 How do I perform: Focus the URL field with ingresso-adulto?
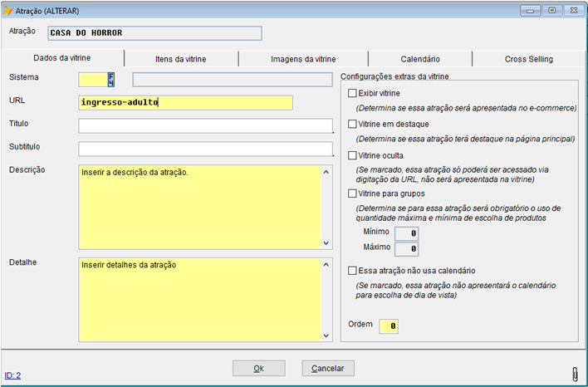185,103
